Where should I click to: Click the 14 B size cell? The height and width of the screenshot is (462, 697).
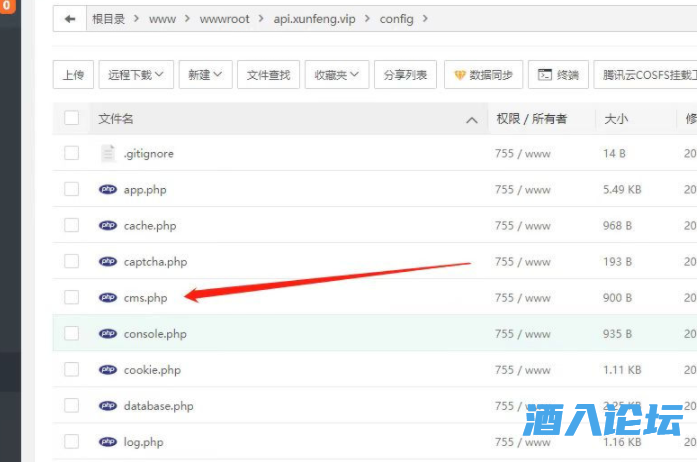[614, 154]
